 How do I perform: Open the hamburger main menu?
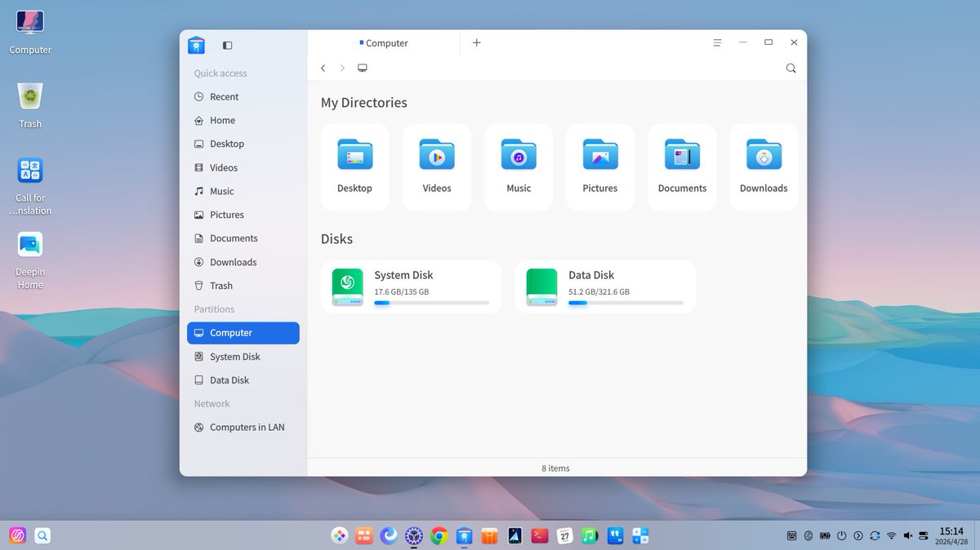coord(717,42)
